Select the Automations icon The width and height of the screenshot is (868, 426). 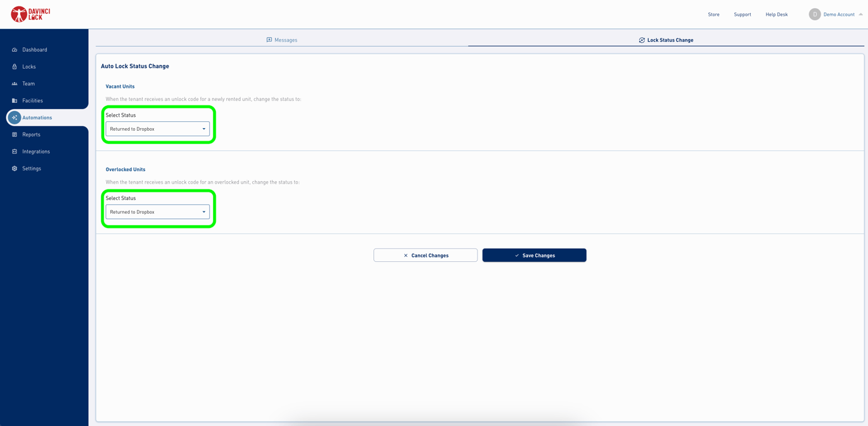[x=14, y=117]
